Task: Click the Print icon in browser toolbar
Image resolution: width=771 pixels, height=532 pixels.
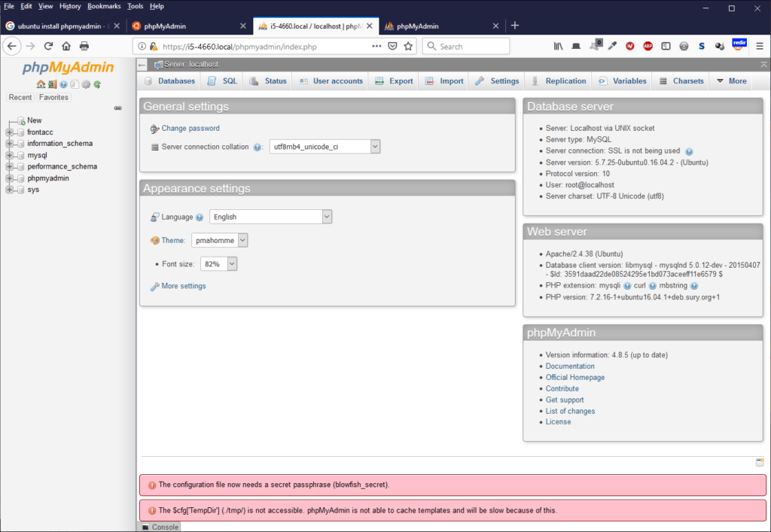Action: (84, 46)
